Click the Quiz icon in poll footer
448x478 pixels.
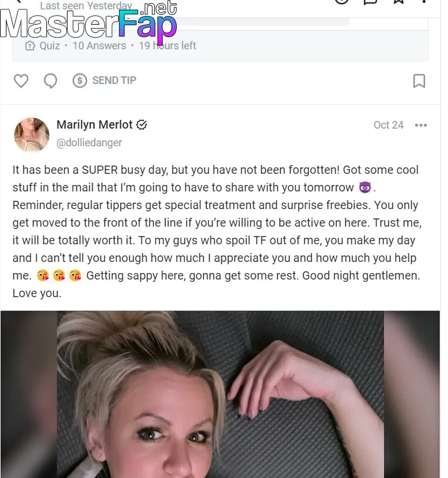tap(30, 46)
